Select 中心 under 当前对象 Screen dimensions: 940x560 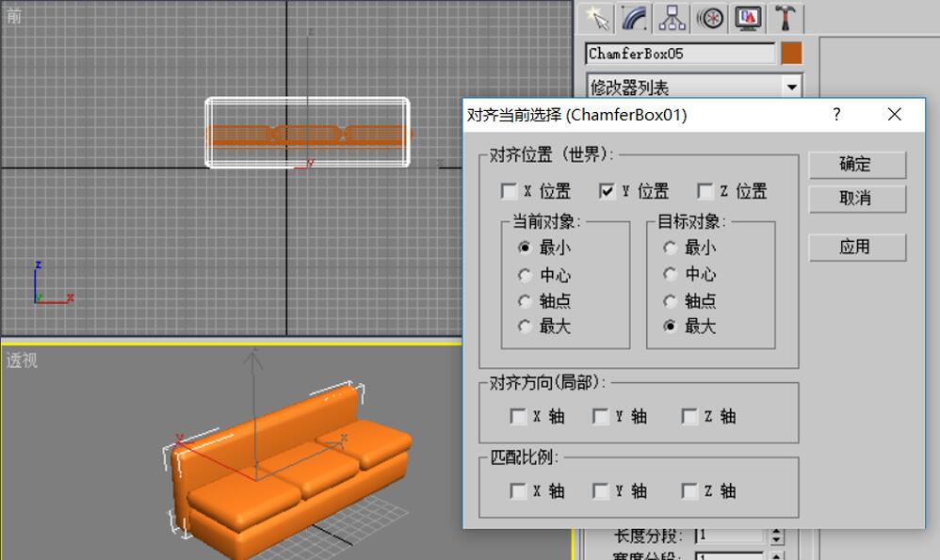525,274
